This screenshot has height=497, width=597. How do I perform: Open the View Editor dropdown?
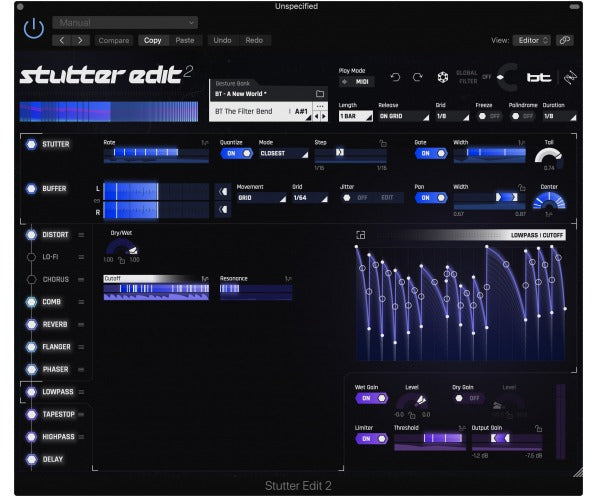(532, 40)
